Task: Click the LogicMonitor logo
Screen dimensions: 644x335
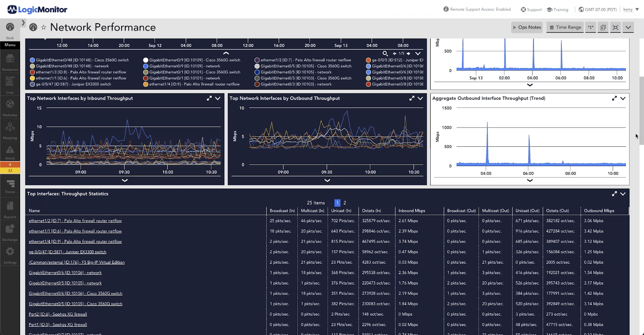Action: [37, 9]
